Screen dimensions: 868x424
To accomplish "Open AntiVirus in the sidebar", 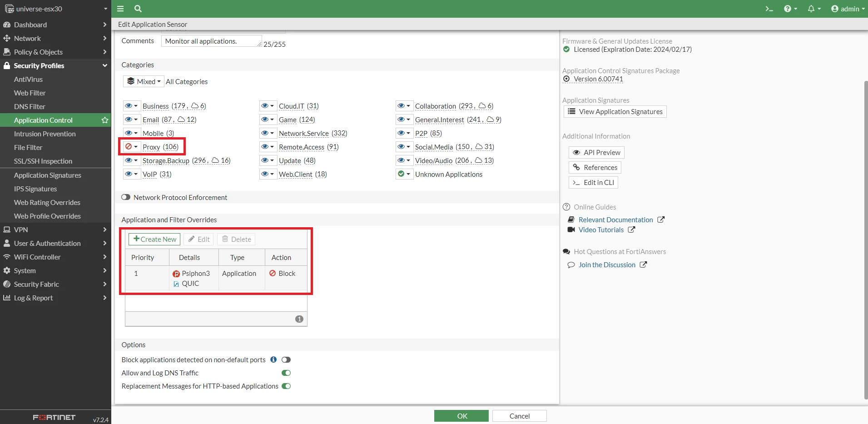I will coord(28,79).
